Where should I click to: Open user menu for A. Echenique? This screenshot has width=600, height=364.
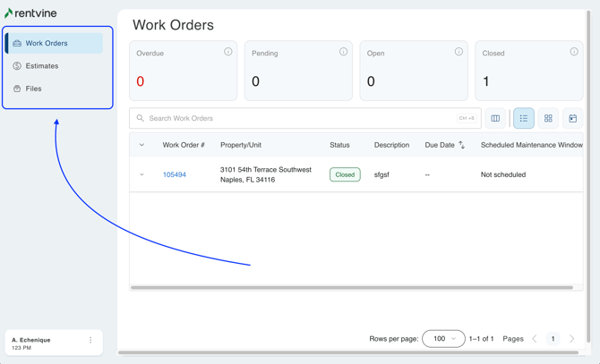[x=90, y=341]
